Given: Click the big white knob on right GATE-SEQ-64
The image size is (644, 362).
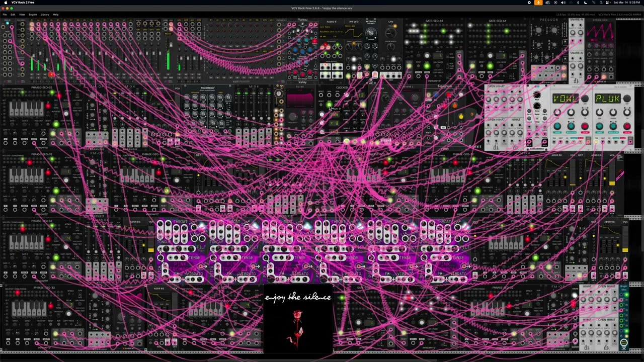Looking at the screenshot, I should (x=491, y=56).
